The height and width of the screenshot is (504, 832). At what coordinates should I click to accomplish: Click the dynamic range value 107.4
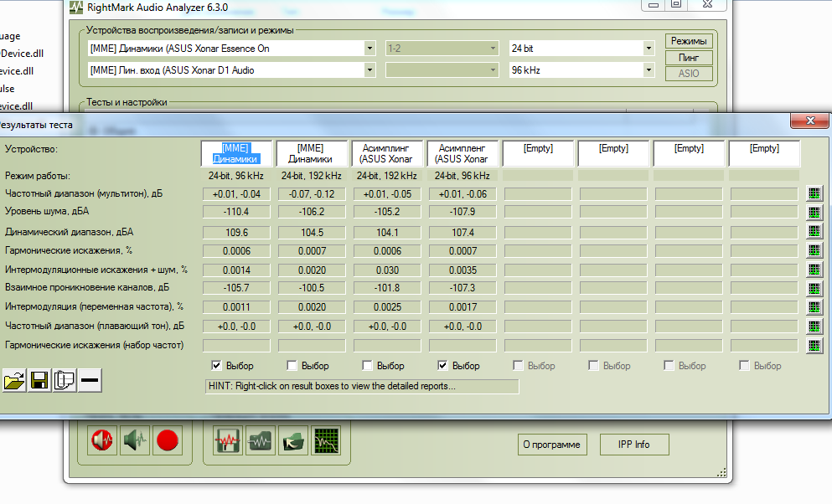click(x=463, y=232)
